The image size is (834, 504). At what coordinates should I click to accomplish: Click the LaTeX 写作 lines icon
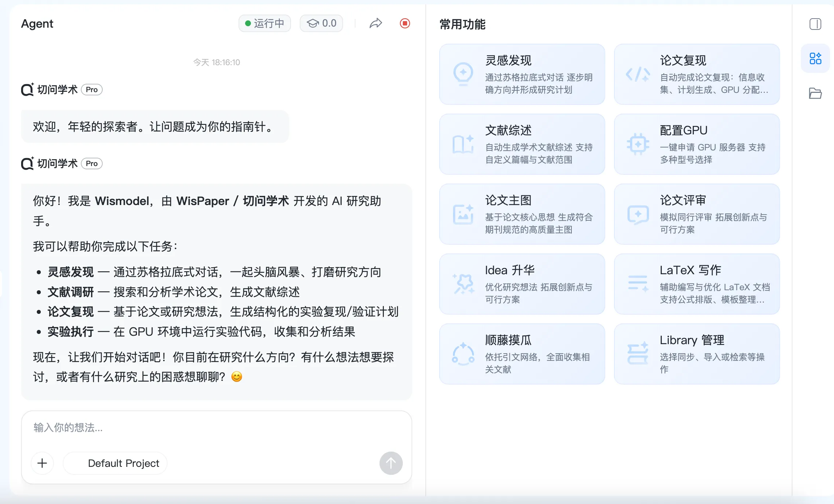pyautogui.click(x=638, y=284)
